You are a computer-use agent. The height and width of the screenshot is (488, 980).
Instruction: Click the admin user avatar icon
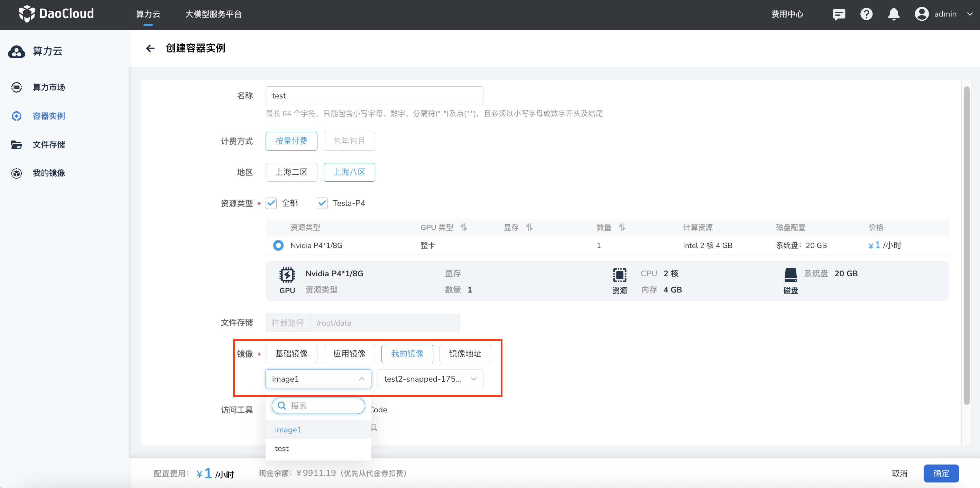click(x=922, y=14)
